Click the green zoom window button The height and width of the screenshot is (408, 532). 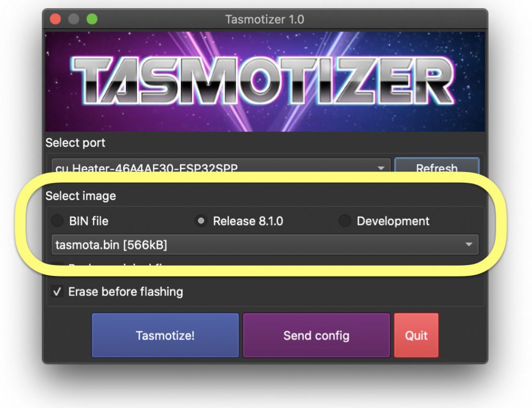[x=92, y=19]
